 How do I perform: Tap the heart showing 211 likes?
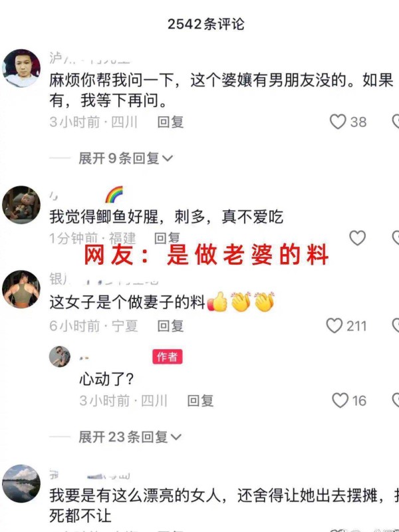pos(334,325)
